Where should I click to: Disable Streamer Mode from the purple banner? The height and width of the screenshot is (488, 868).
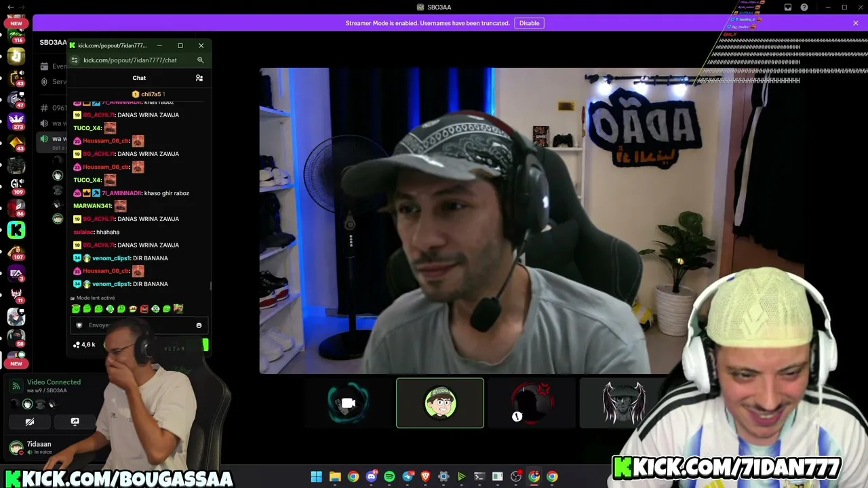(529, 23)
